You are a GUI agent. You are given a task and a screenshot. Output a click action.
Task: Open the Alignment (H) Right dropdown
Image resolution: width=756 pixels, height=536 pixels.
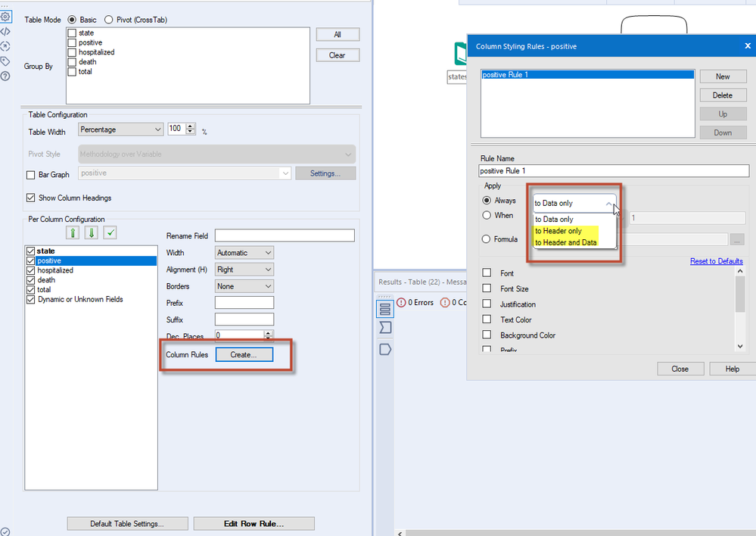click(x=244, y=270)
